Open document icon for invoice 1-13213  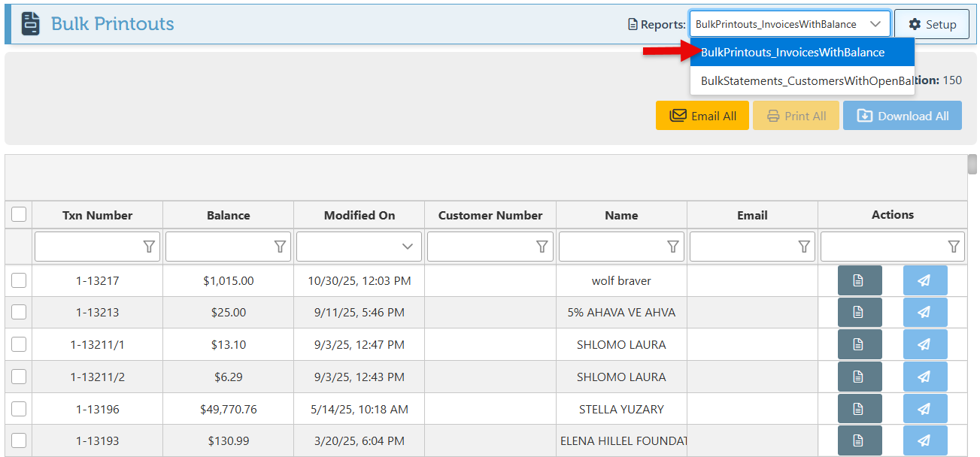pos(858,313)
